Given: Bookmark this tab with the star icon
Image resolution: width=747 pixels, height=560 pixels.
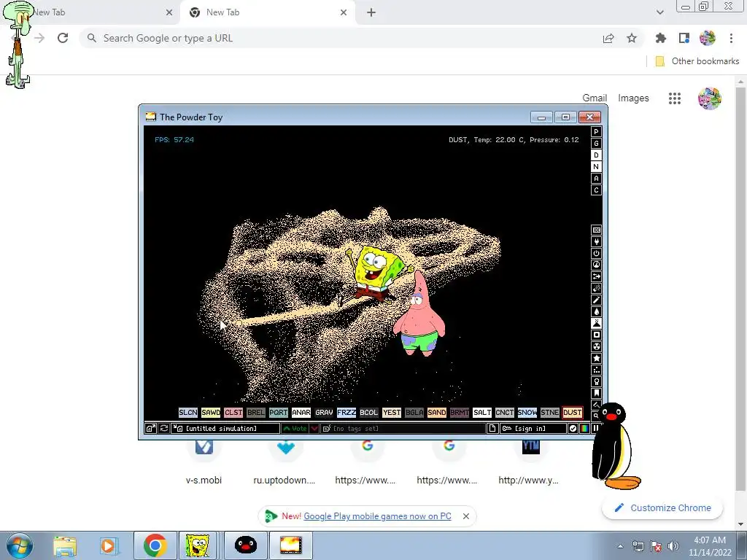Looking at the screenshot, I should pos(632,38).
